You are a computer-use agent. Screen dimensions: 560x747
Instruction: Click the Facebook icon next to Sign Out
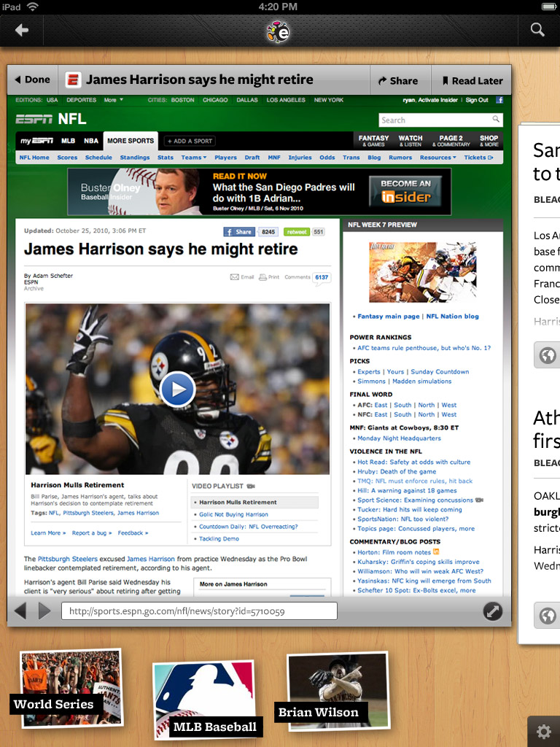point(499,100)
